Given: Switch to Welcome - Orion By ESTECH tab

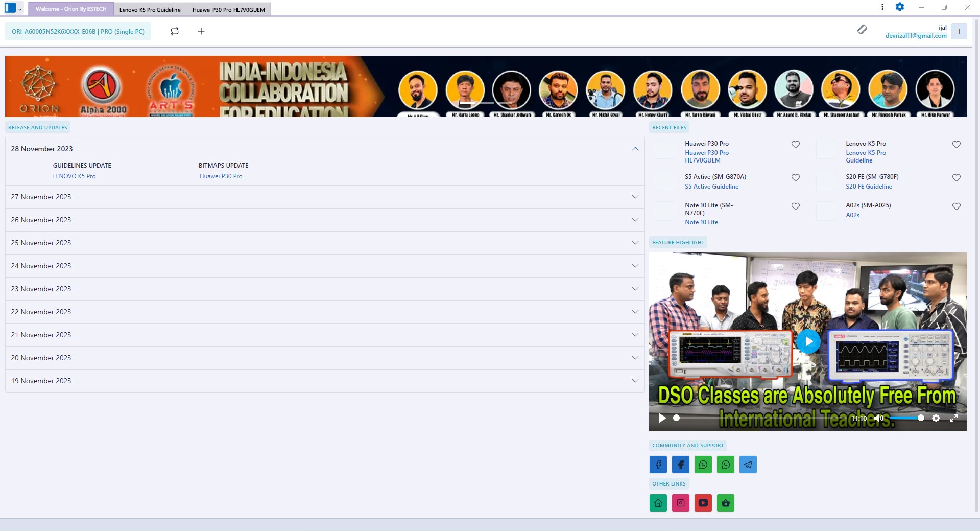Looking at the screenshot, I should tap(71, 9).
